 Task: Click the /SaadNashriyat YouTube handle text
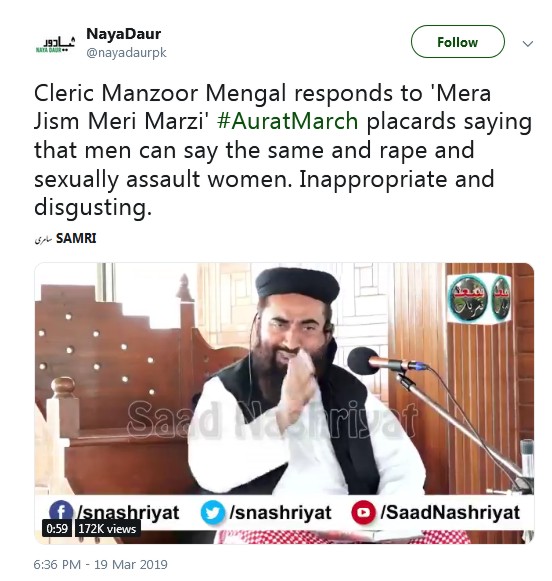pos(450,512)
